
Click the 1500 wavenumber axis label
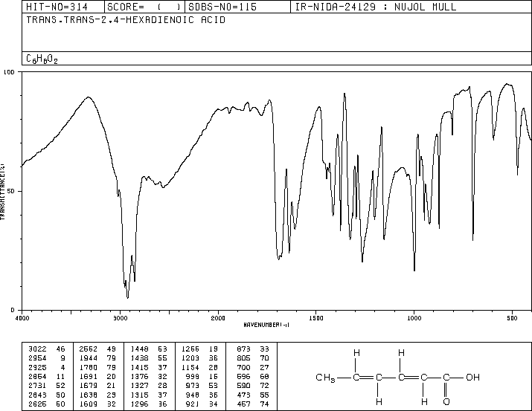[316, 318]
